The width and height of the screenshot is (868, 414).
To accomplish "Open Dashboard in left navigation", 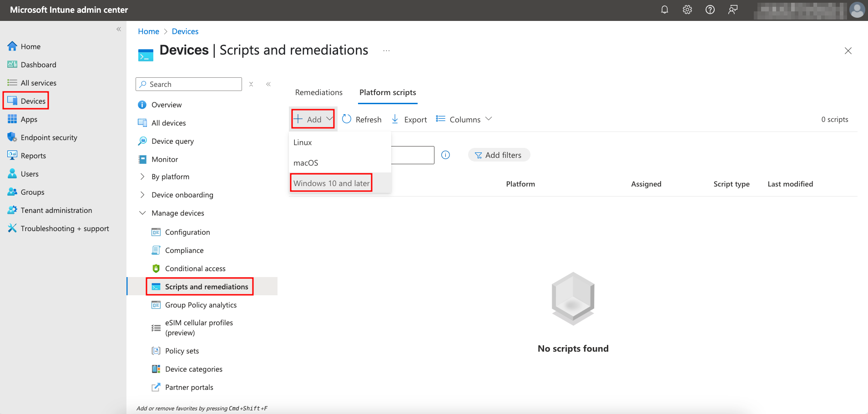I will 32,65.
